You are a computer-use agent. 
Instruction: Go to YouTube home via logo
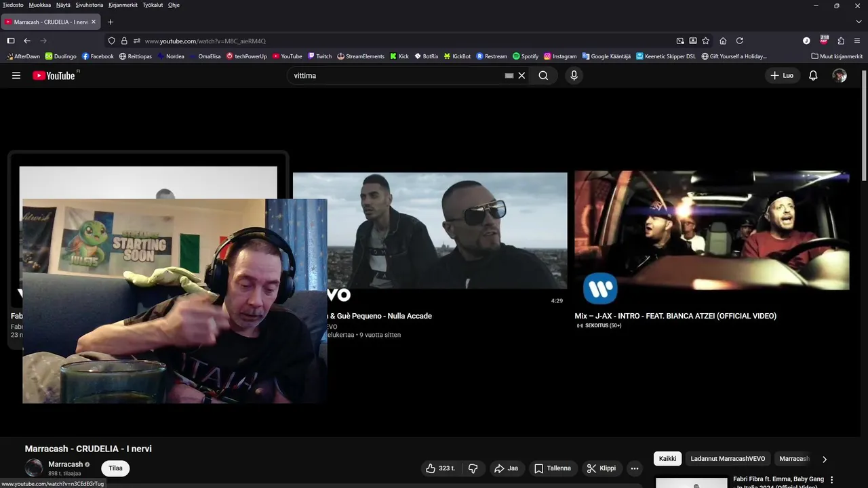(55, 75)
